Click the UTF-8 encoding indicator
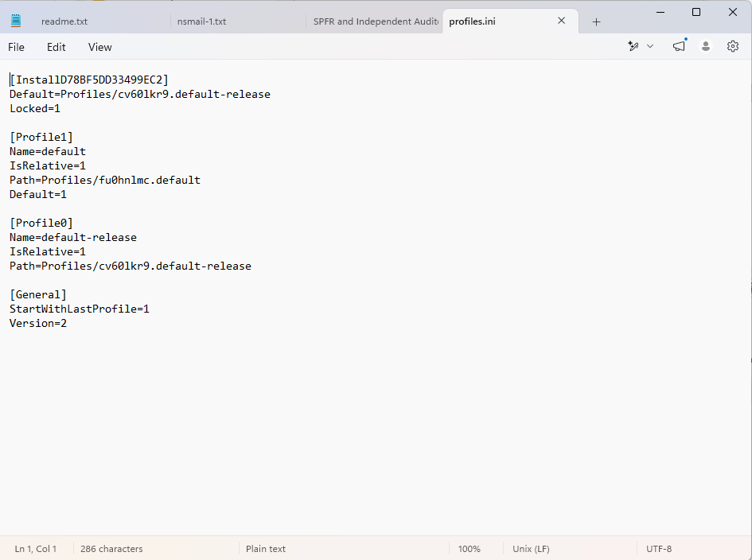752x560 pixels. pyautogui.click(x=658, y=549)
